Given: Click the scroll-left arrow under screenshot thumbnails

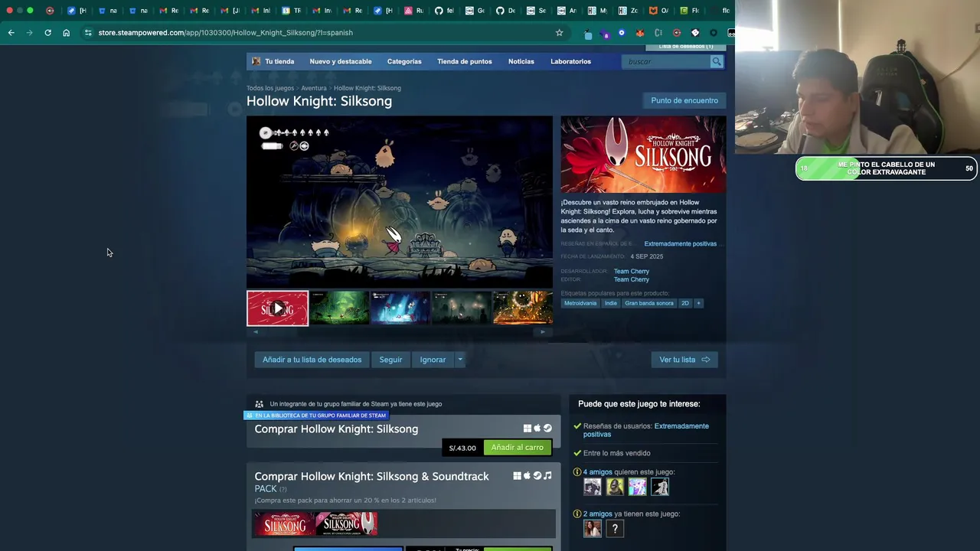Looking at the screenshot, I should (x=256, y=332).
